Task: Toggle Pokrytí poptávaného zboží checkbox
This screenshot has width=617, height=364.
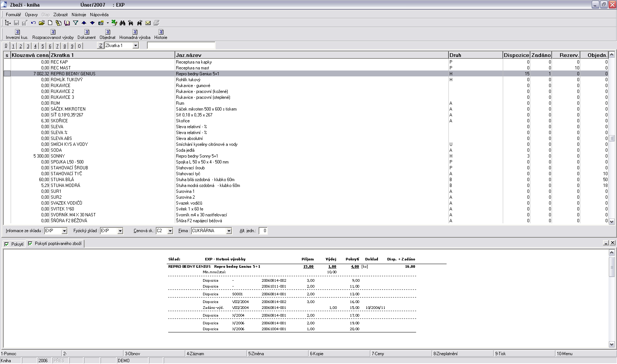Action: tap(30, 244)
